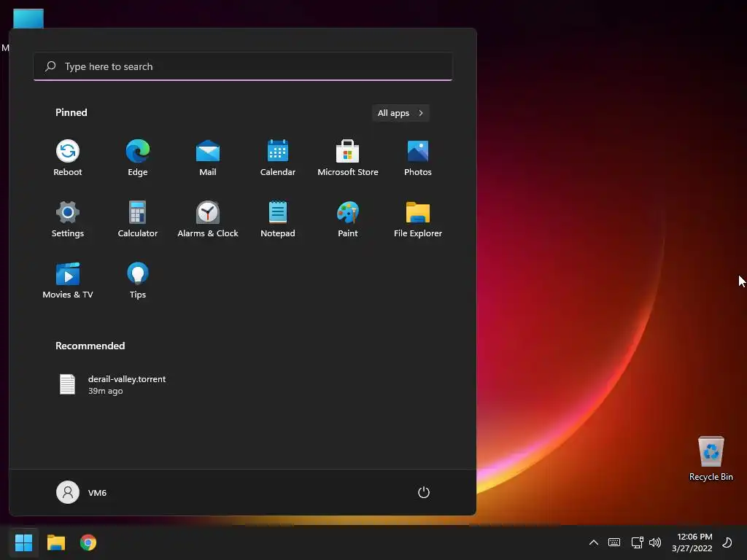Screen dimensions: 747x560
Task: Open File Explorer from the taskbar
Action: pyautogui.click(x=56, y=542)
